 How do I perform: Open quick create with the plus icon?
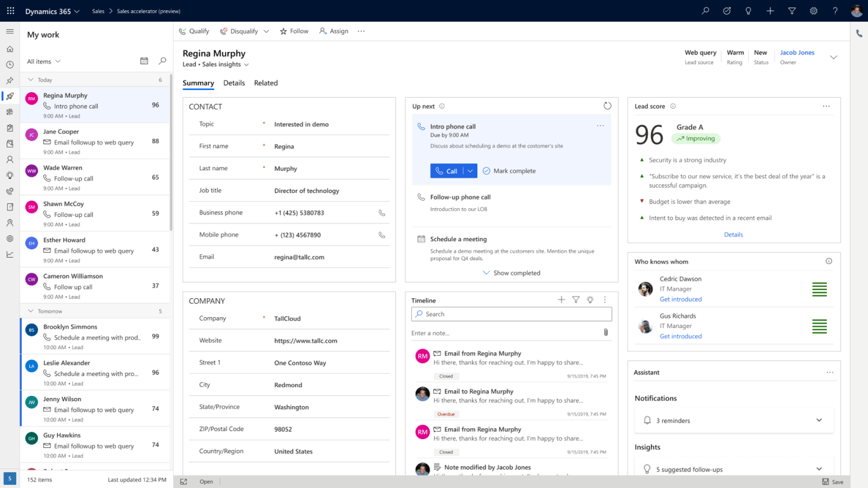pyautogui.click(x=770, y=11)
